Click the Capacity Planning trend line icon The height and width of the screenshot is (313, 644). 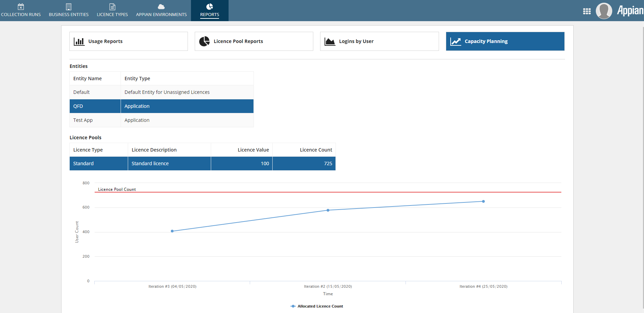(x=456, y=42)
